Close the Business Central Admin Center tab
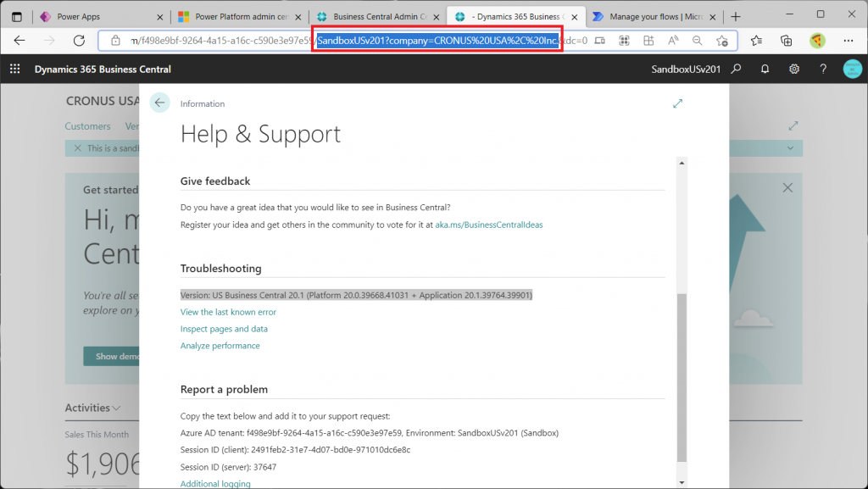The height and width of the screenshot is (489, 868). click(x=437, y=17)
